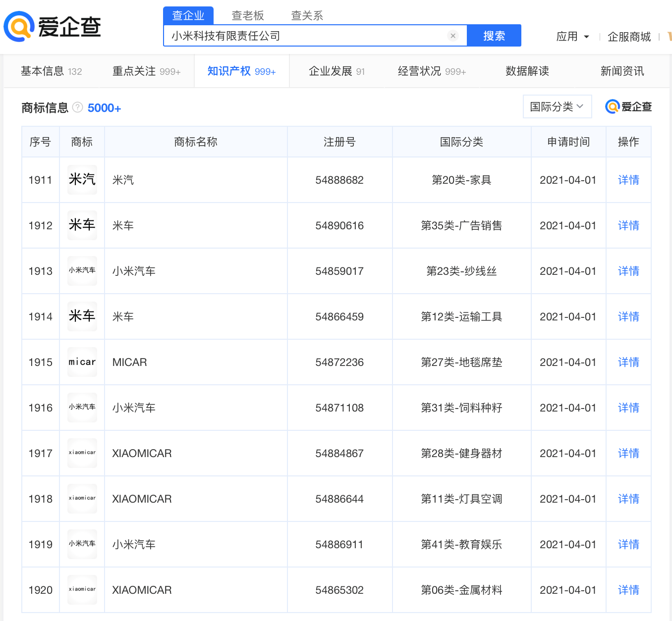672x621 pixels.
Task: Open the 米汽 trademark thumbnail in row 1911
Action: (82, 180)
